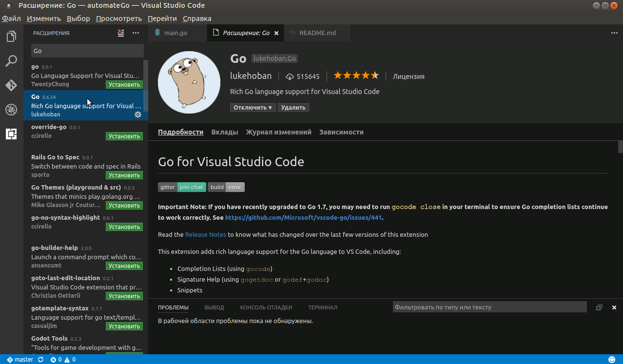This screenshot has width=623, height=364.
Task: Open editor more actions ellipsis menu
Action: point(614,33)
